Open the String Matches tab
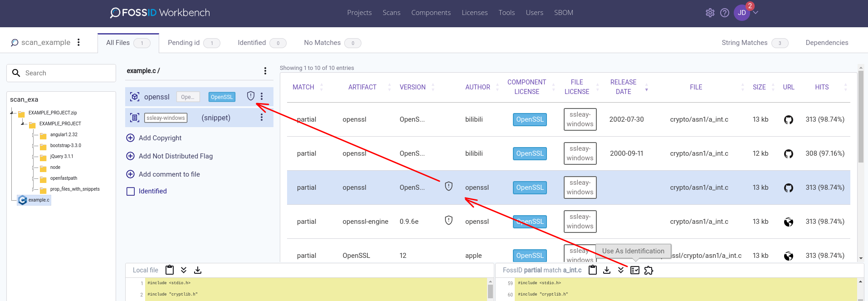The height and width of the screenshot is (301, 868). tap(755, 43)
